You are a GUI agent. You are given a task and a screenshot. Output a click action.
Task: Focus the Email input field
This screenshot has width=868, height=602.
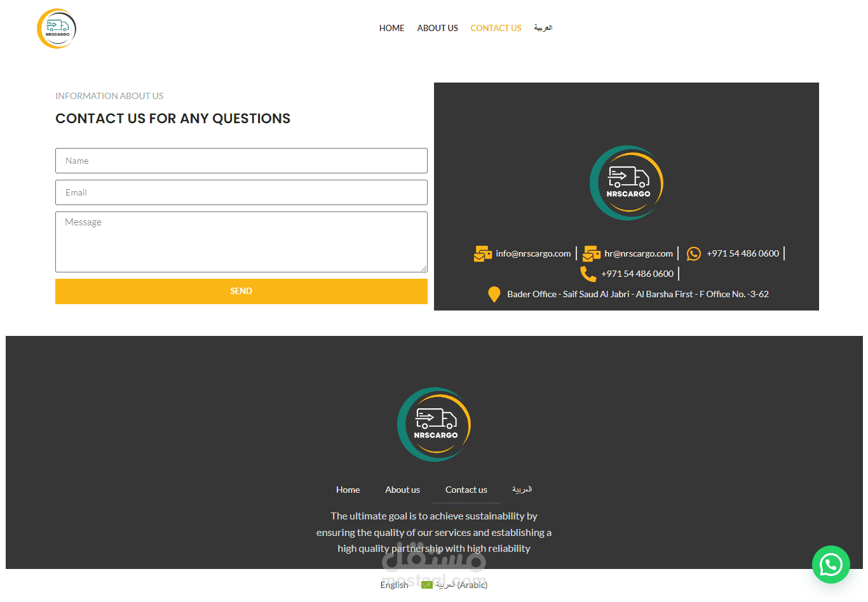point(241,192)
